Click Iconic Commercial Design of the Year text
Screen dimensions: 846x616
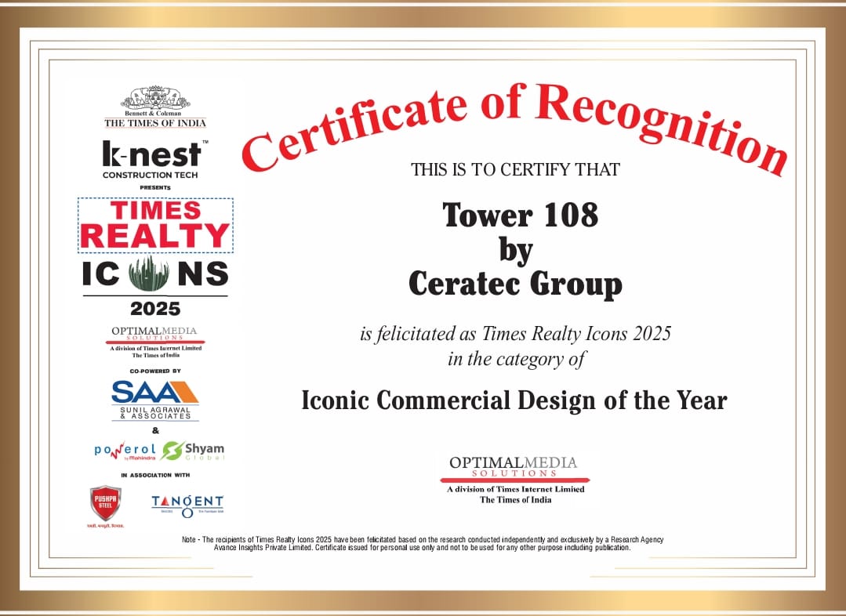point(514,400)
